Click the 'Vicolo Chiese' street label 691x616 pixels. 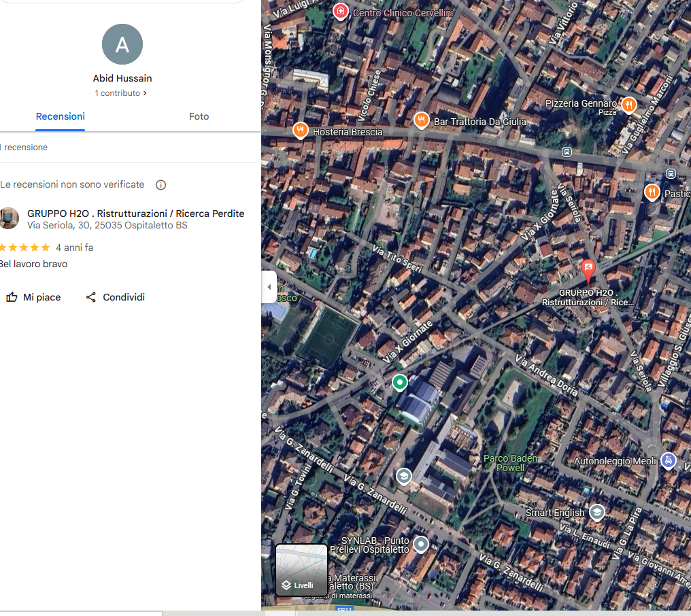369,96
